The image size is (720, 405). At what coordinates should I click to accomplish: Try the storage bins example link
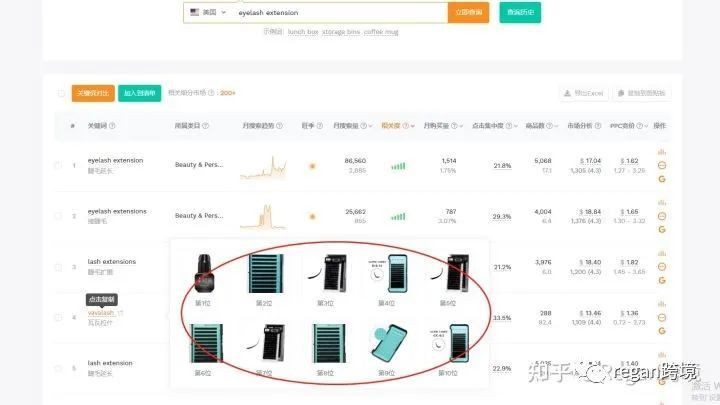tap(341, 32)
